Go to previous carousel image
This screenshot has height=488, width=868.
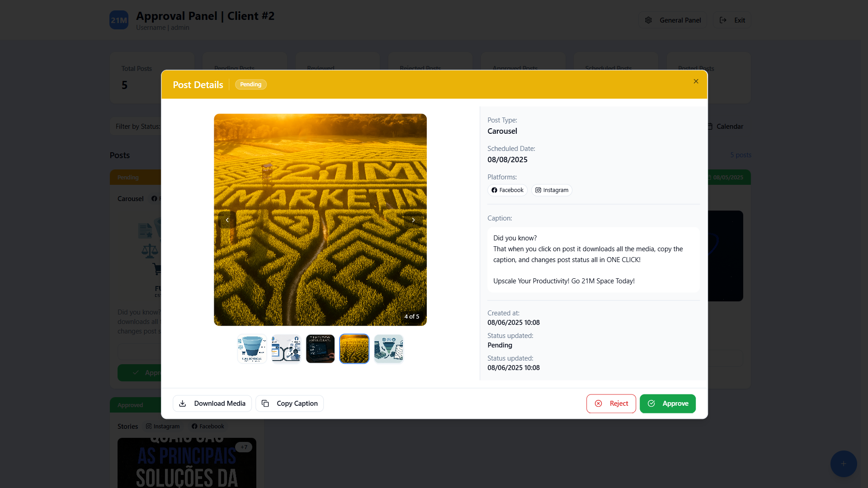227,220
